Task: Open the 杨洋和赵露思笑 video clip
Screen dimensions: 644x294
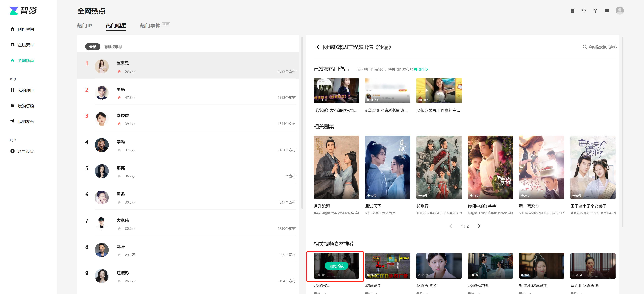Action: (541, 266)
